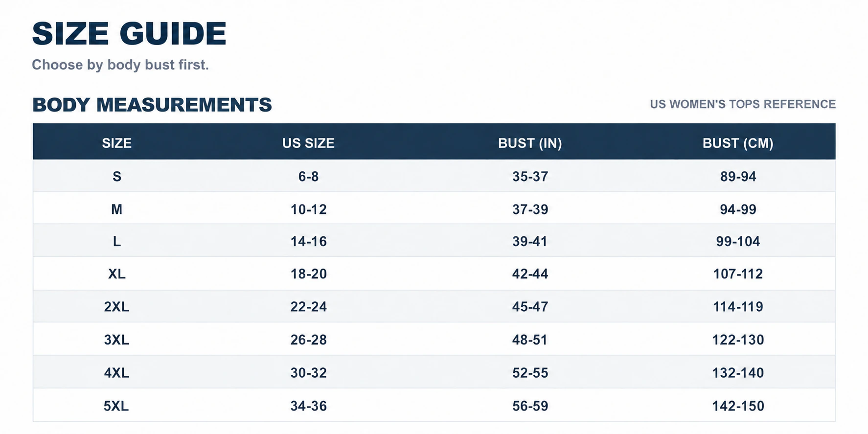Click the 42-44 bust inches value
The height and width of the screenshot is (434, 868).
[530, 274]
